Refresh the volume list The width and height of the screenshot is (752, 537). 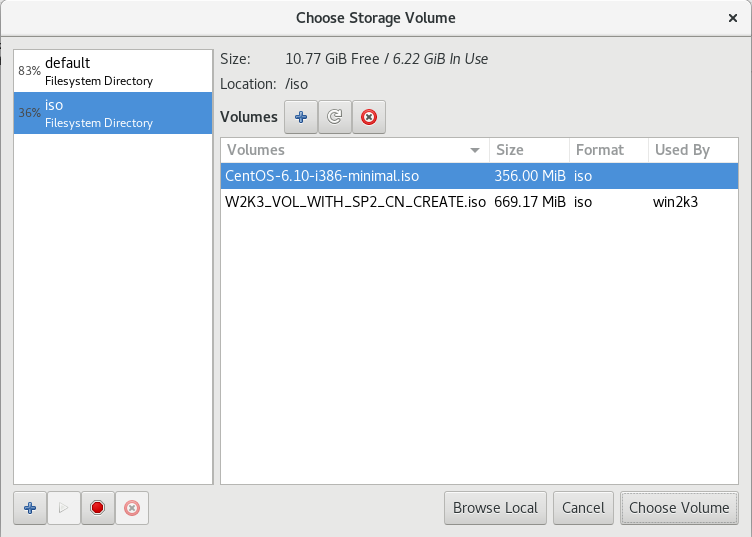tap(335, 117)
